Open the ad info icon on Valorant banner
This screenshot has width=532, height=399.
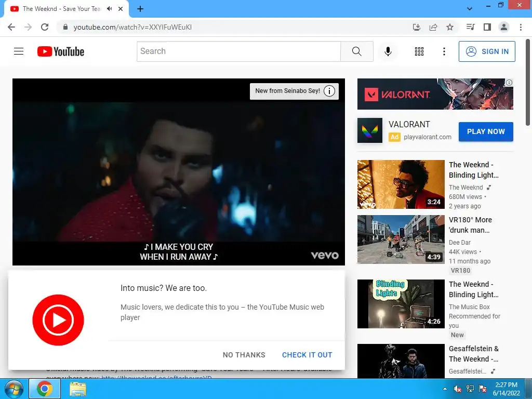[x=509, y=83]
